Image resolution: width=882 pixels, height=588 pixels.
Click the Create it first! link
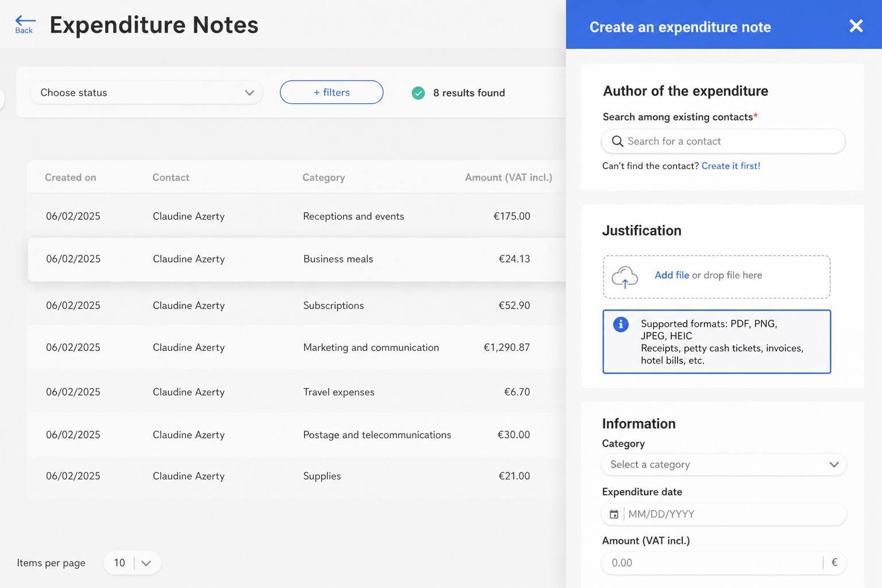pos(730,166)
